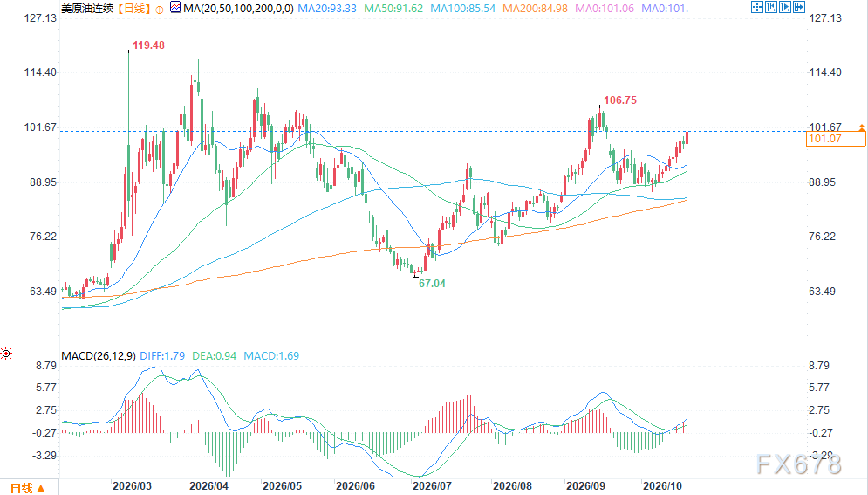The image size is (868, 495).
Task: Click the crosshair cursor icon at top right
Action: point(757,7)
